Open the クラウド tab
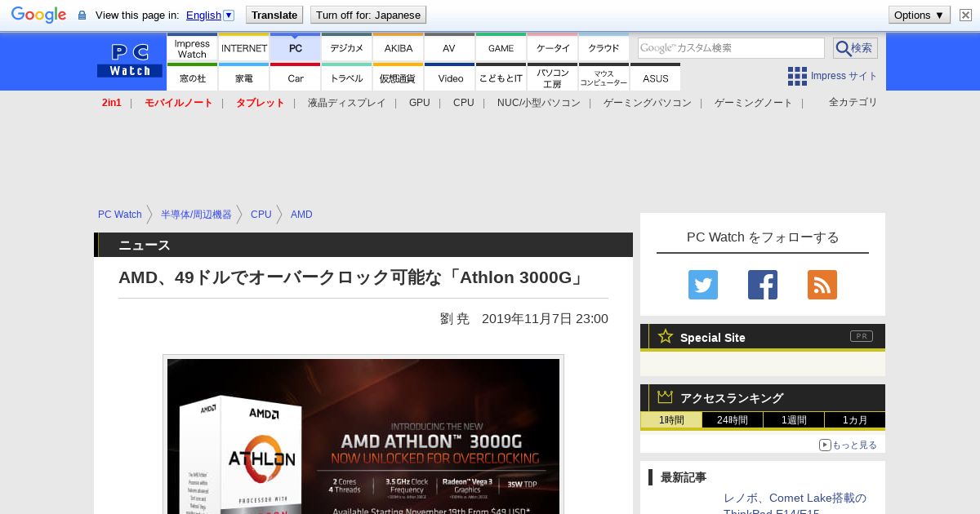This screenshot has height=514, width=980. pyautogui.click(x=604, y=48)
